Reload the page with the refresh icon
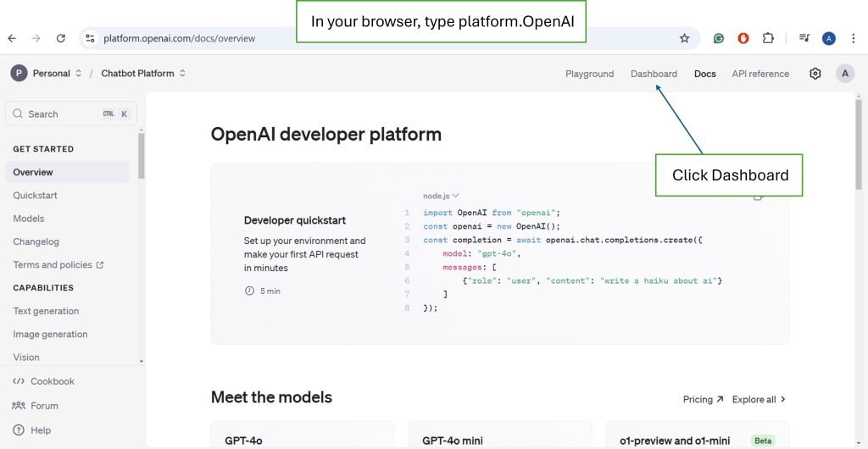868x449 pixels. pos(61,38)
